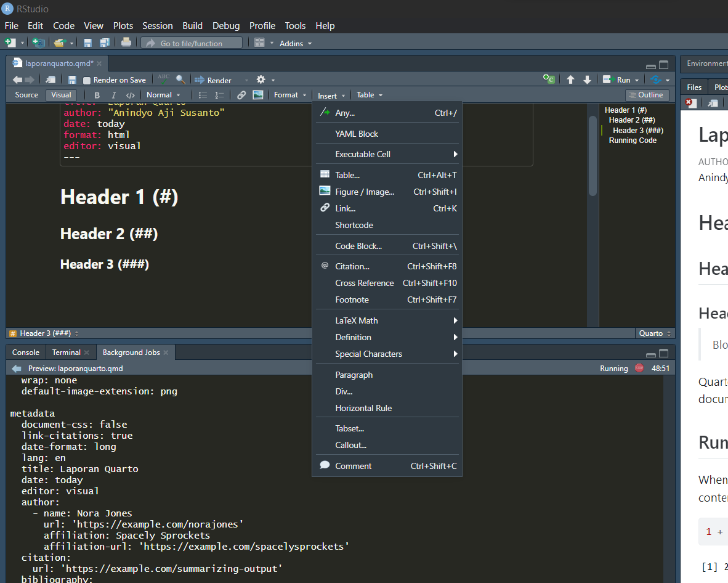Open the Files tab
The width and height of the screenshot is (728, 583).
coord(694,87)
